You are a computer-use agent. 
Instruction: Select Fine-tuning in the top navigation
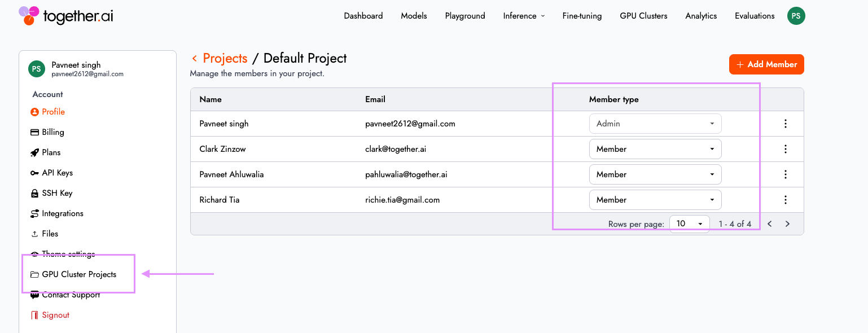[582, 16]
